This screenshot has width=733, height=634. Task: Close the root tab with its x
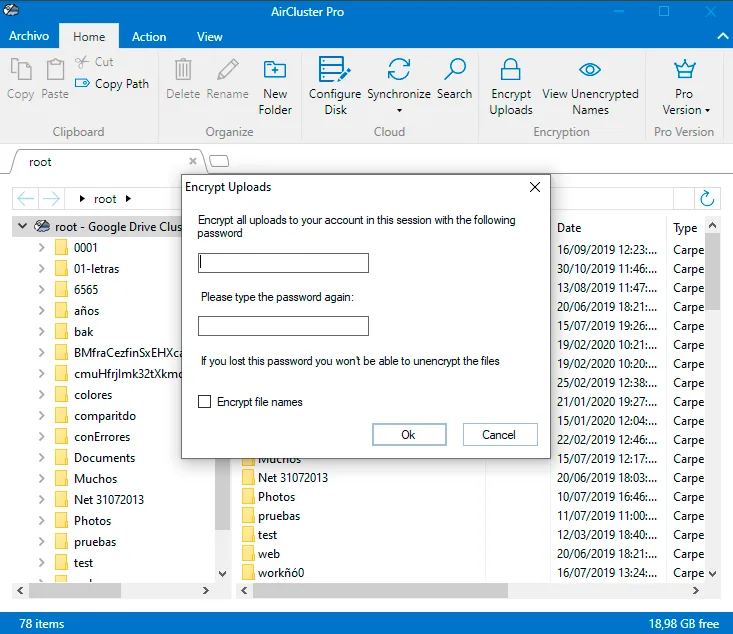click(193, 161)
